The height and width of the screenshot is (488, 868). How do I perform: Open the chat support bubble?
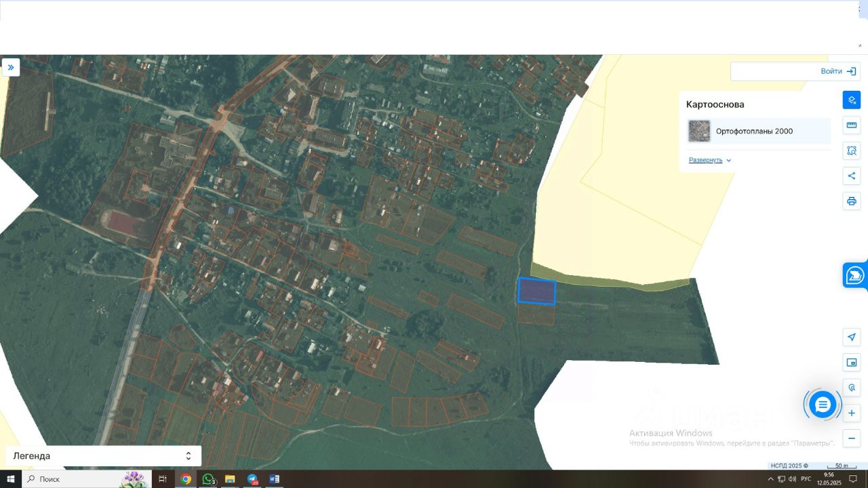(x=823, y=405)
